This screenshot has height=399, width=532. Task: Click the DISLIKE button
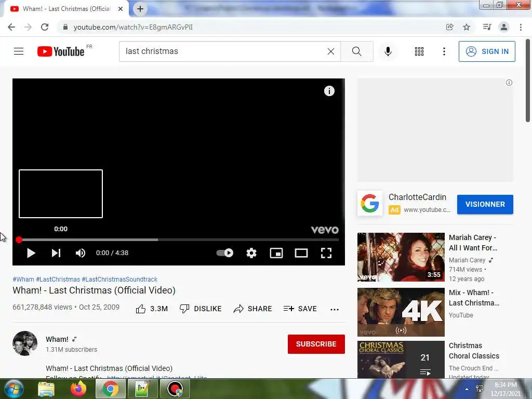coord(201,309)
